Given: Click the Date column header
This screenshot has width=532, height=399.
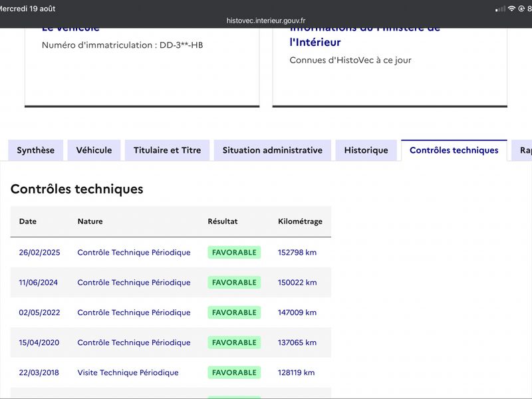Looking at the screenshot, I should (28, 221).
